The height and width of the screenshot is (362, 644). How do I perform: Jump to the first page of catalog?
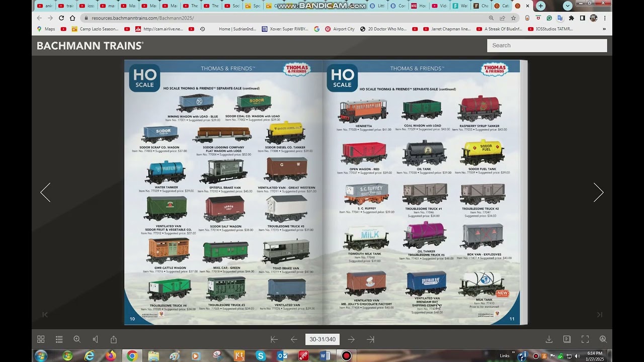click(x=274, y=339)
